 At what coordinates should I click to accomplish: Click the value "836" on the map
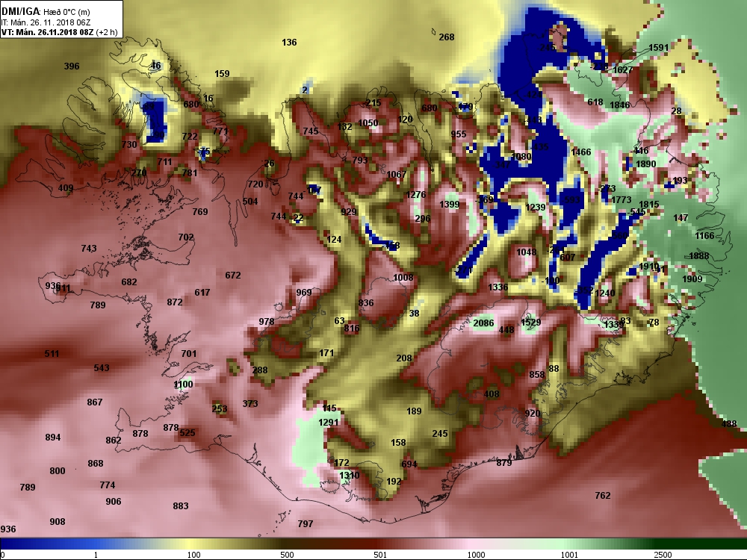(x=366, y=303)
